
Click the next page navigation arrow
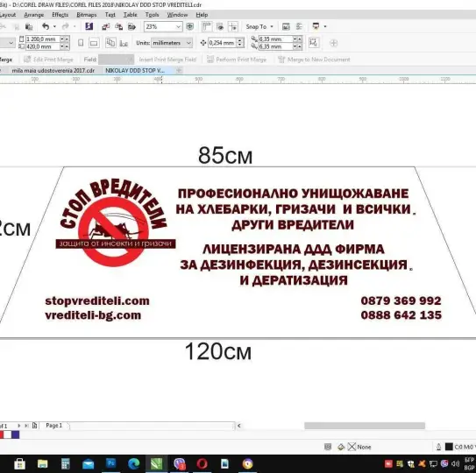[19, 426]
